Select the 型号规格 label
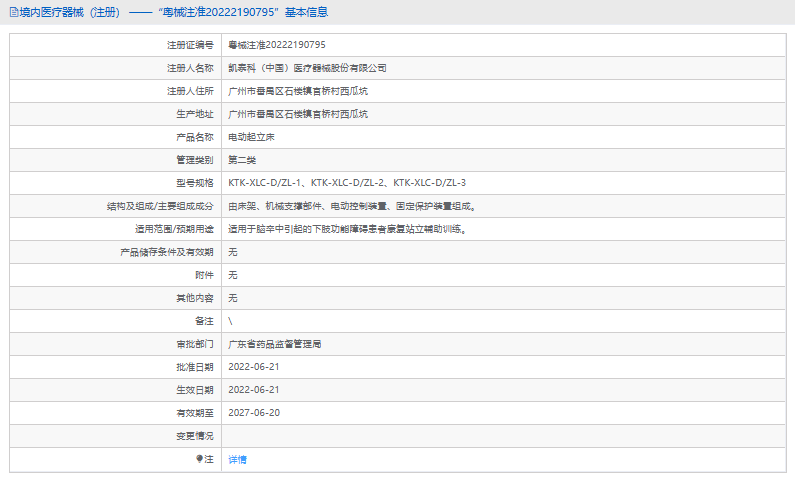This screenshot has width=795, height=479. pyautogui.click(x=195, y=183)
